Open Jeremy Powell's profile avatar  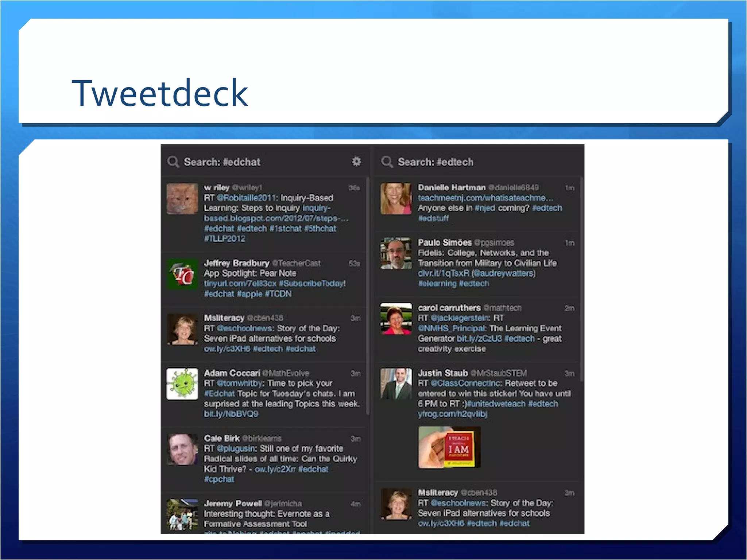coord(182,514)
